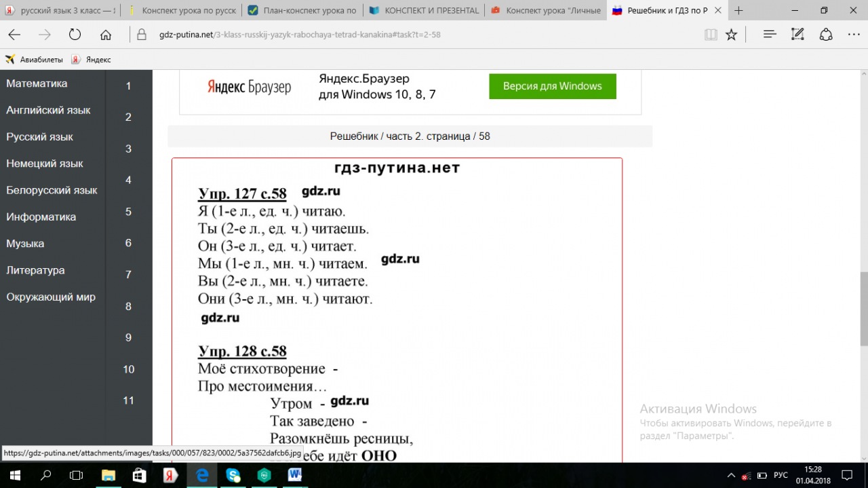
Task: Open Математика in the left sidebar
Action: (37, 83)
